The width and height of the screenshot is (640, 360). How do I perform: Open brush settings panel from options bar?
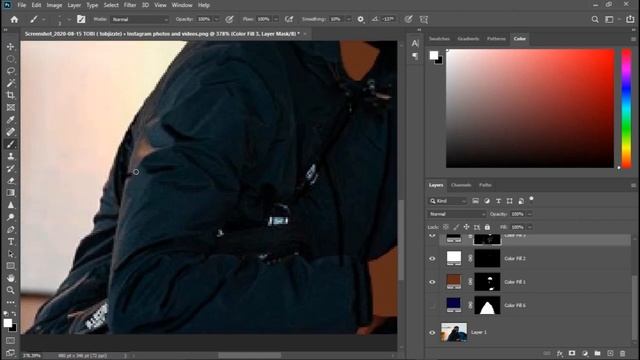pos(81,19)
